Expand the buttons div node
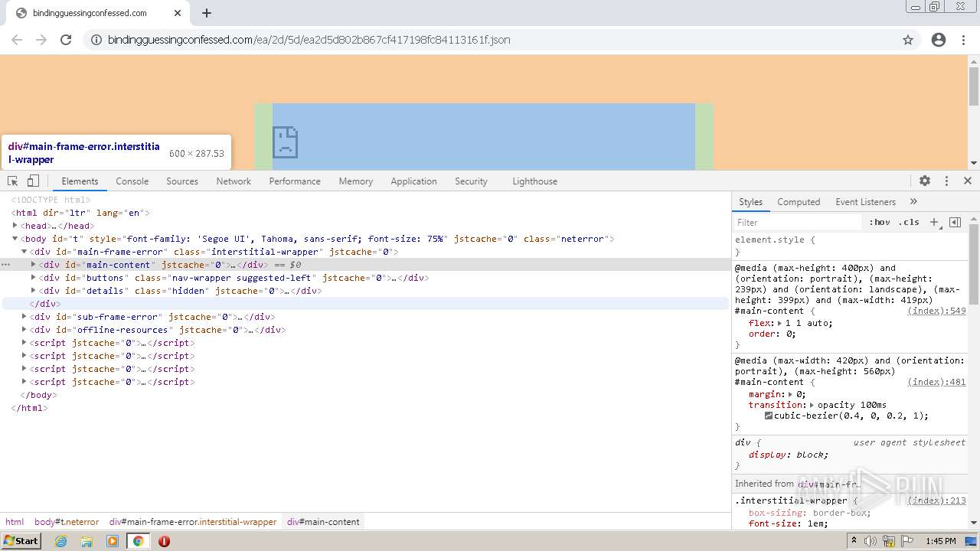Screen dimensions: 980x551 click(x=34, y=278)
